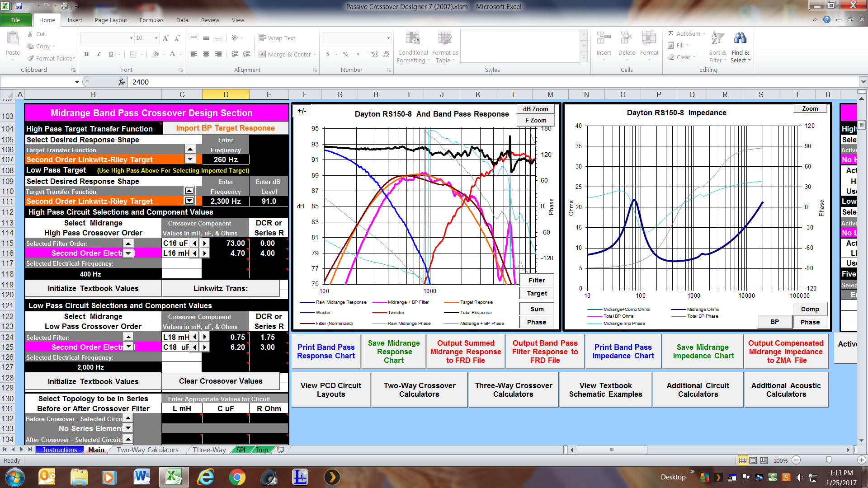Click the font color A icon
Viewport: 868px width, 488px height.
tap(172, 54)
